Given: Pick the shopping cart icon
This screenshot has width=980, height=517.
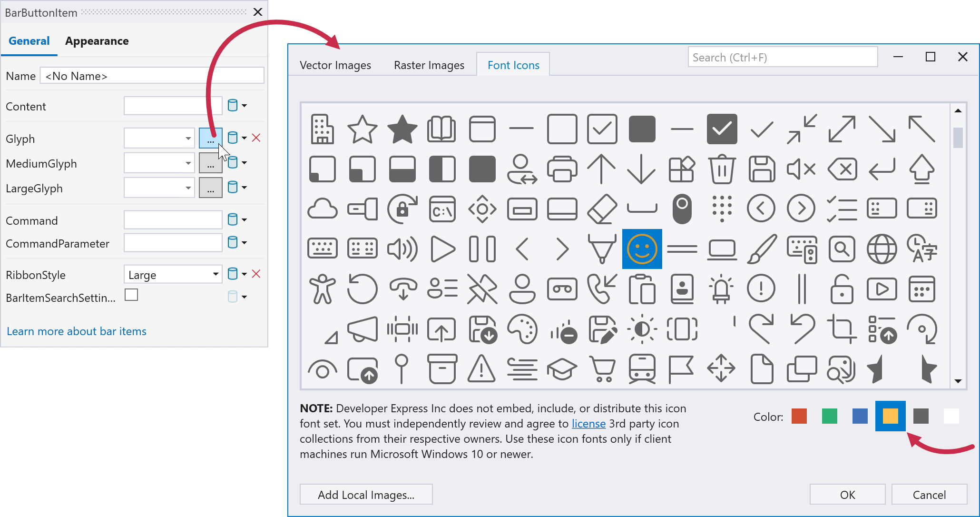Looking at the screenshot, I should tap(602, 369).
